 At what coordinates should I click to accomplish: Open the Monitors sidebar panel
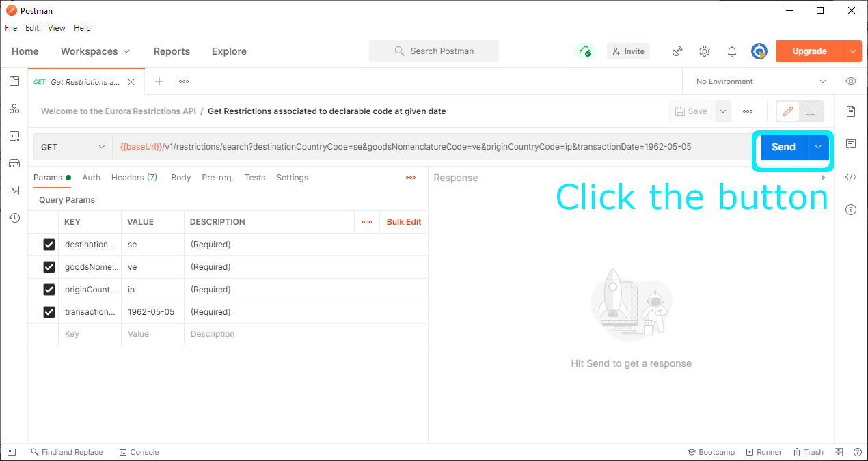pos(14,191)
